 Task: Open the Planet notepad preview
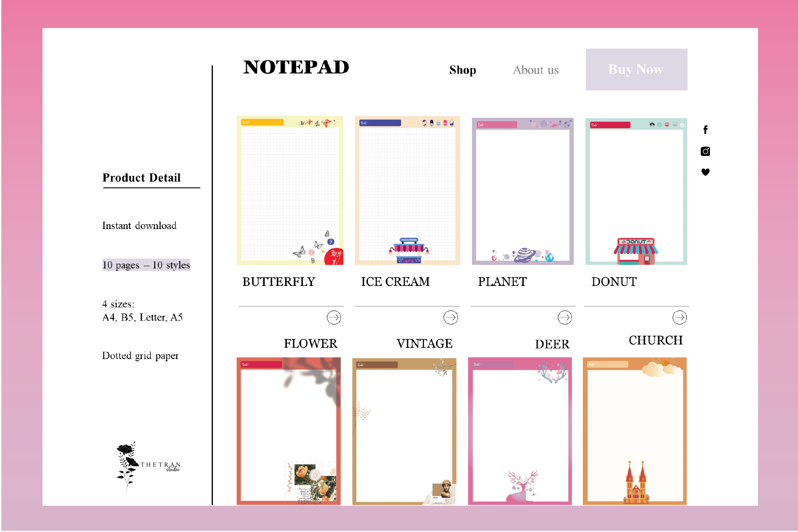(x=522, y=191)
